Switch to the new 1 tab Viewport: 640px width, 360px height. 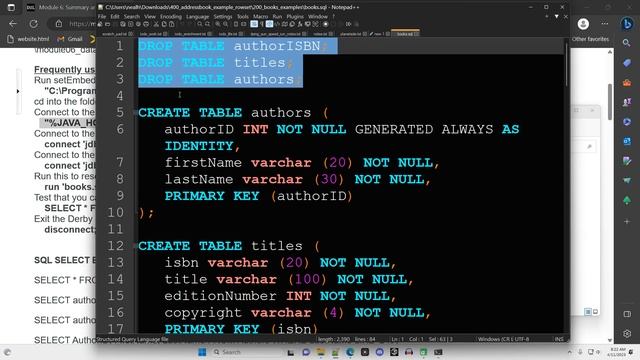point(380,34)
